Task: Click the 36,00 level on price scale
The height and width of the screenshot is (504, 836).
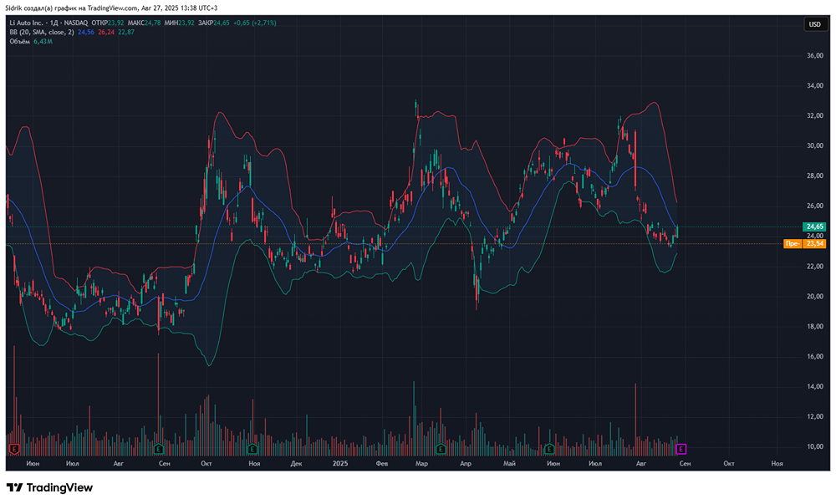Action: coord(813,56)
